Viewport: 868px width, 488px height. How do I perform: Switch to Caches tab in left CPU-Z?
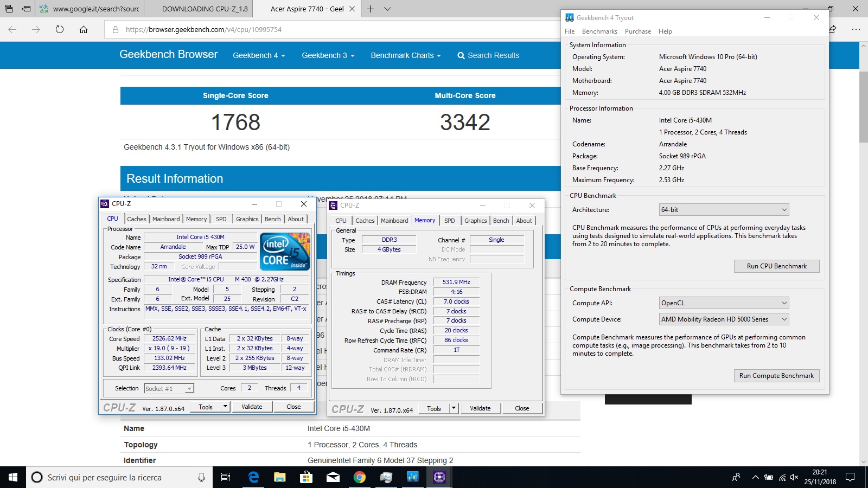[x=137, y=219]
